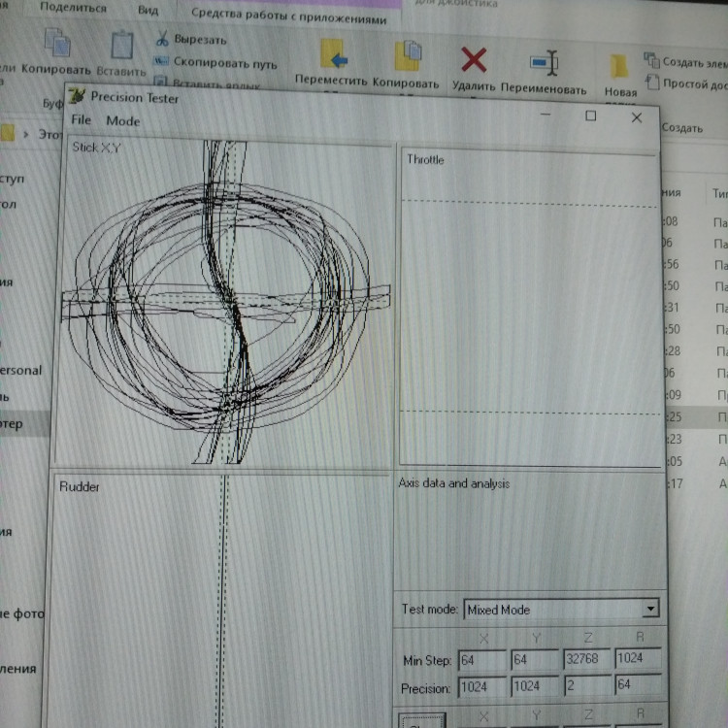Viewport: 728px width, 728px height.
Task: Select the Mixed Mode combo box
Action: pyautogui.click(x=561, y=610)
